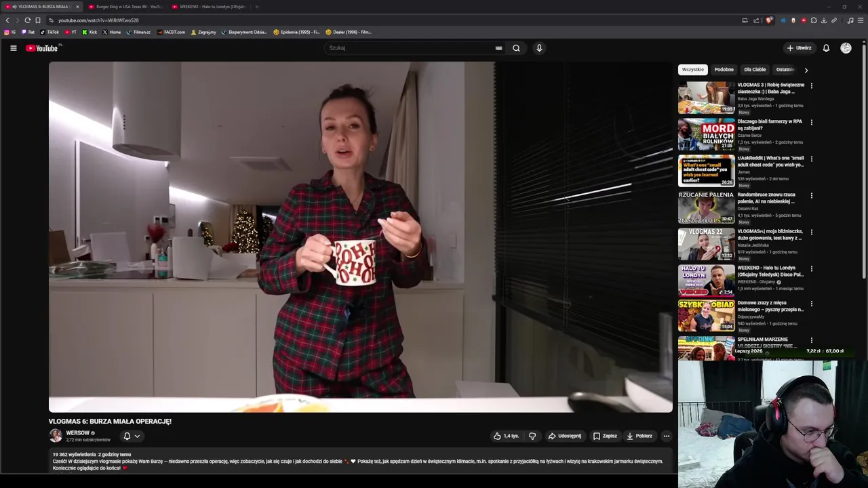Open the IG bookmark
This screenshot has width=868, height=488.
click(10, 32)
